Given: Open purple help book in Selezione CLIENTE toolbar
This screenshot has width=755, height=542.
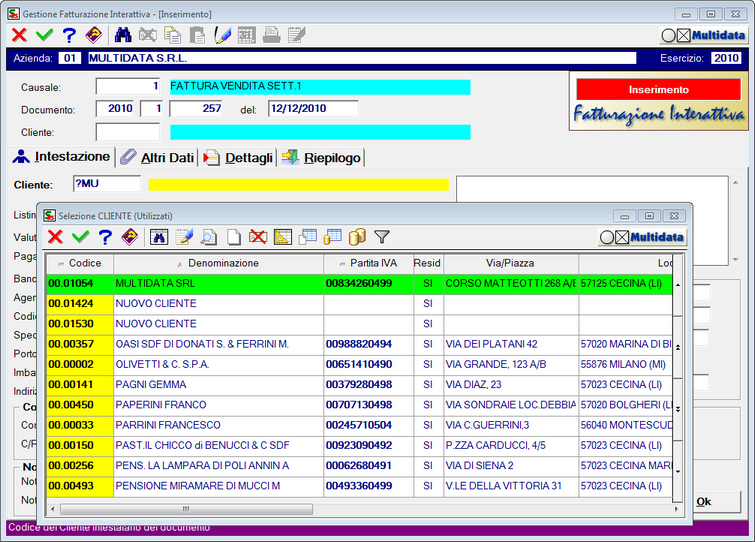Looking at the screenshot, I should [x=130, y=237].
